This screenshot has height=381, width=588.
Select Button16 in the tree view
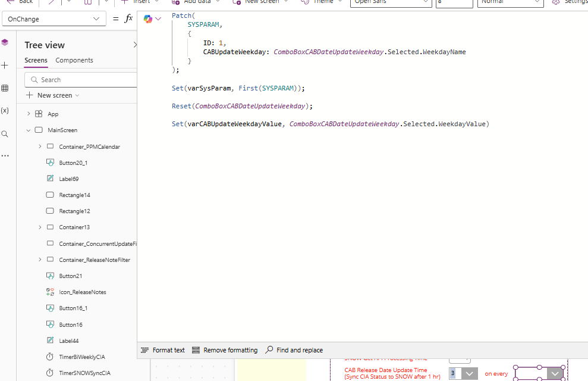71,324
